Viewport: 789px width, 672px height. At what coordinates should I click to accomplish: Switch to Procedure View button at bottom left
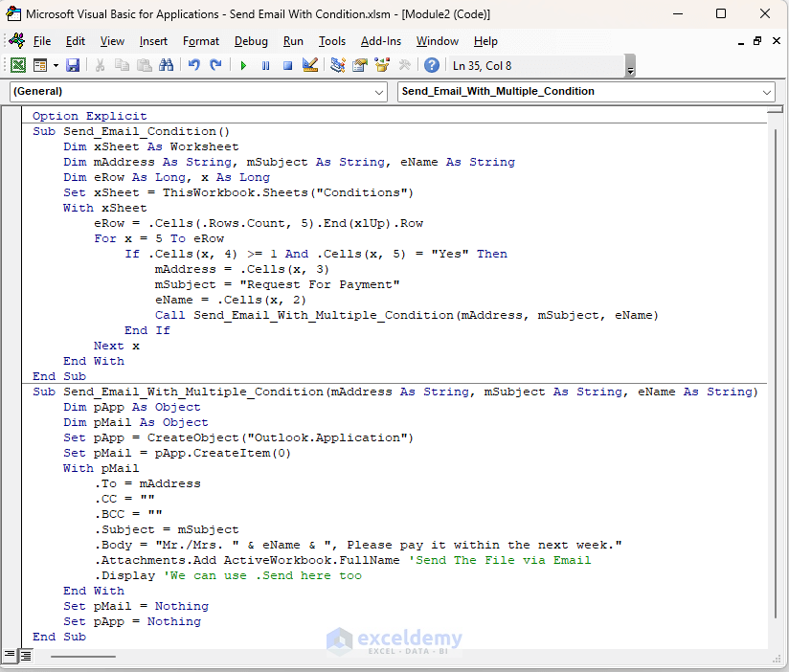[x=10, y=656]
